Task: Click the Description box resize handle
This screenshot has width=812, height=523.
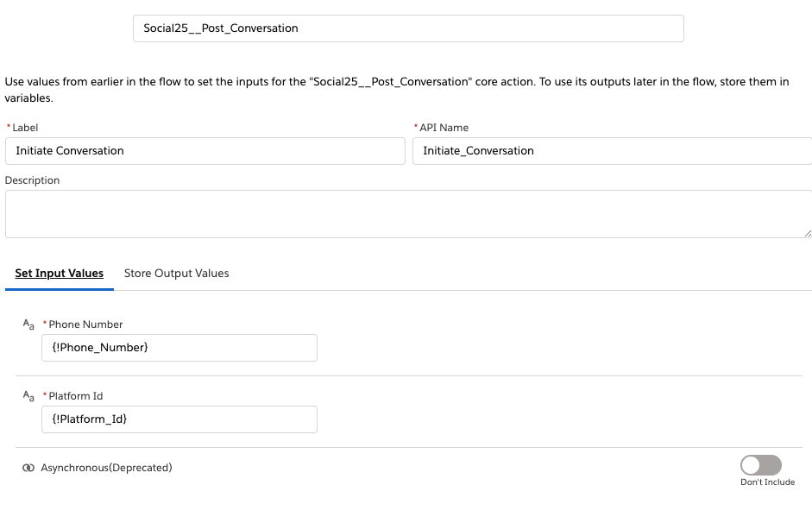Action: pos(807,233)
